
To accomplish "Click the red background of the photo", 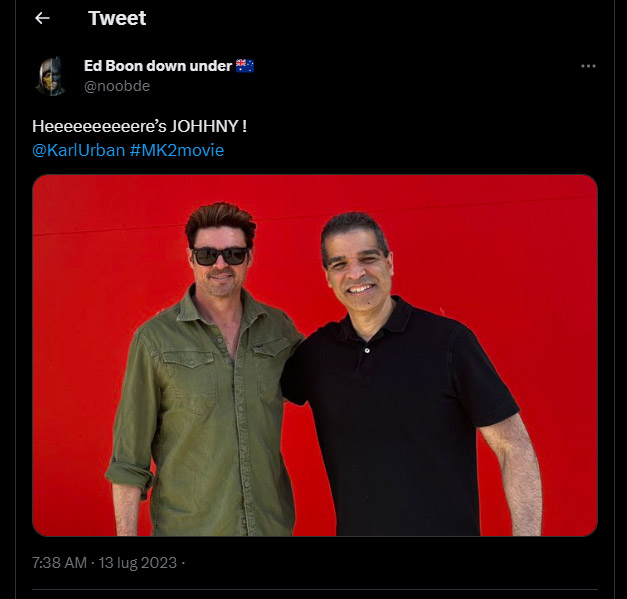I will (x=100, y=260).
